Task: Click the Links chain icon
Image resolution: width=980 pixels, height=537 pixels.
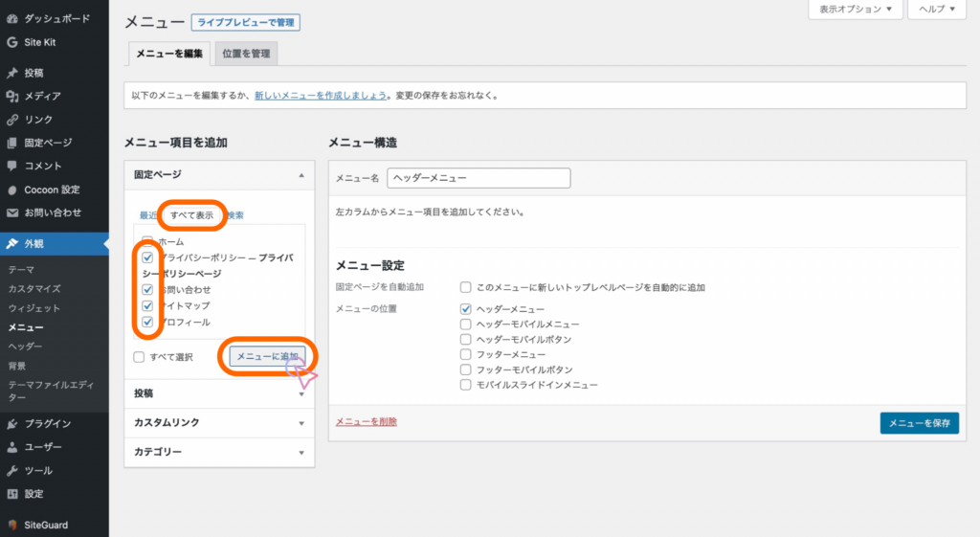Action: pyautogui.click(x=12, y=120)
